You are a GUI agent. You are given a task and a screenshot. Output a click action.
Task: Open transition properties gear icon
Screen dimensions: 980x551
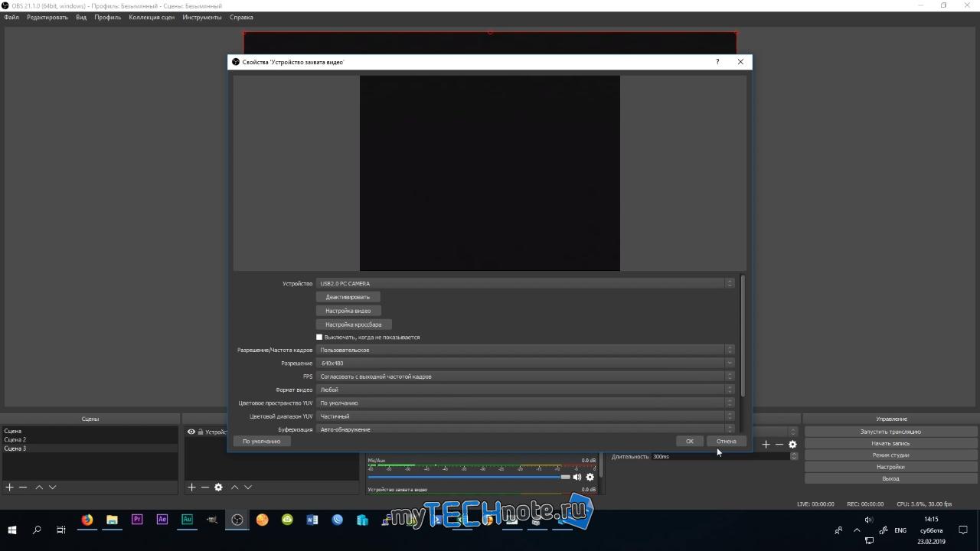coord(792,445)
